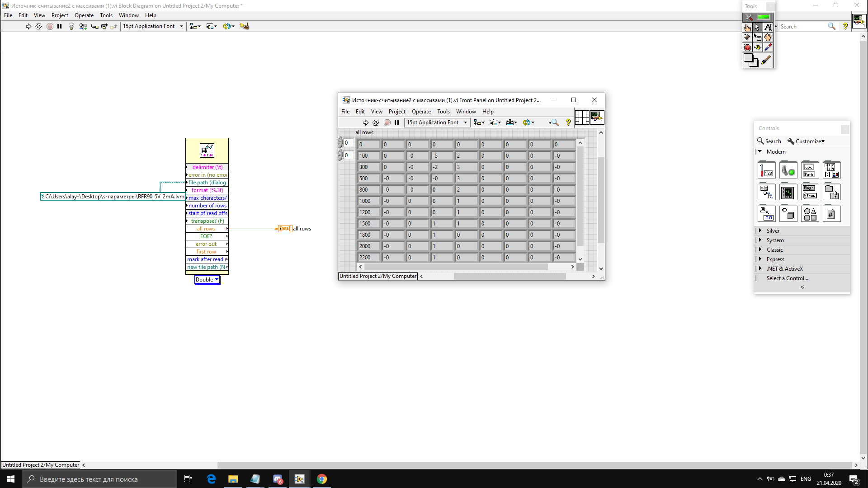Open Operate menu in Block Diagram window
The image size is (868, 488).
tap(84, 15)
